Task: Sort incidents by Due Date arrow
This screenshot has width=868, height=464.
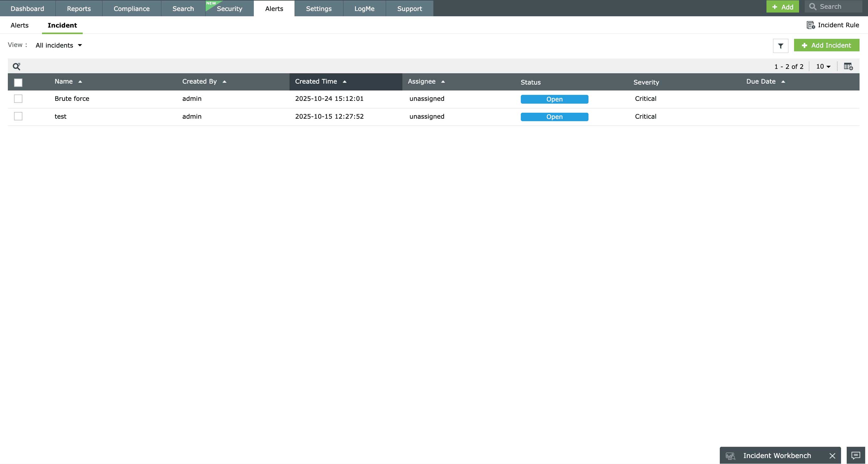Action: [x=783, y=81]
